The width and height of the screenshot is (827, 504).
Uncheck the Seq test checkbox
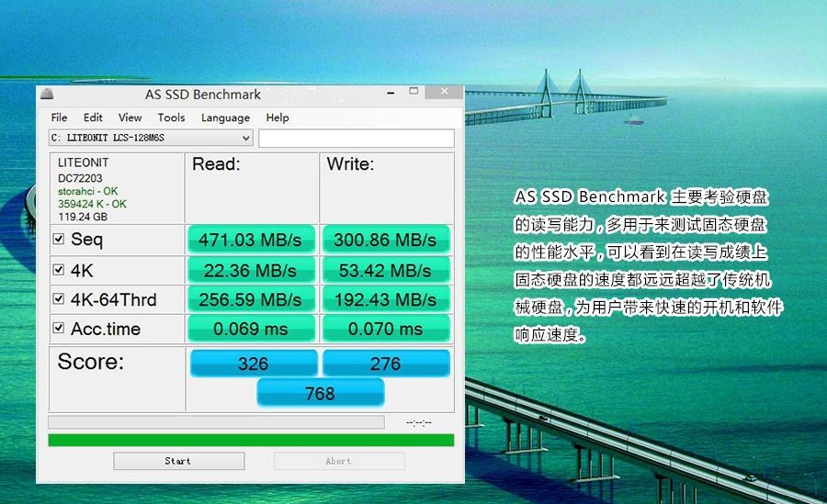[x=59, y=239]
